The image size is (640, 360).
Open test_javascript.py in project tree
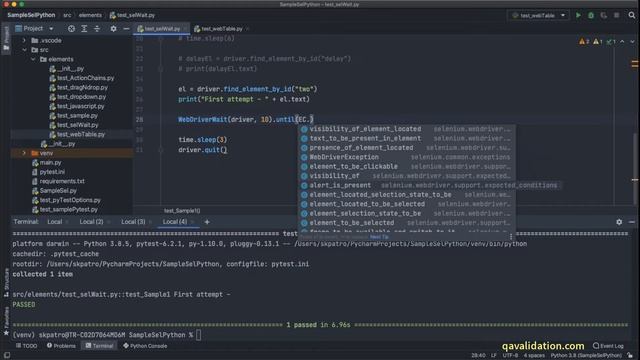click(x=77, y=106)
